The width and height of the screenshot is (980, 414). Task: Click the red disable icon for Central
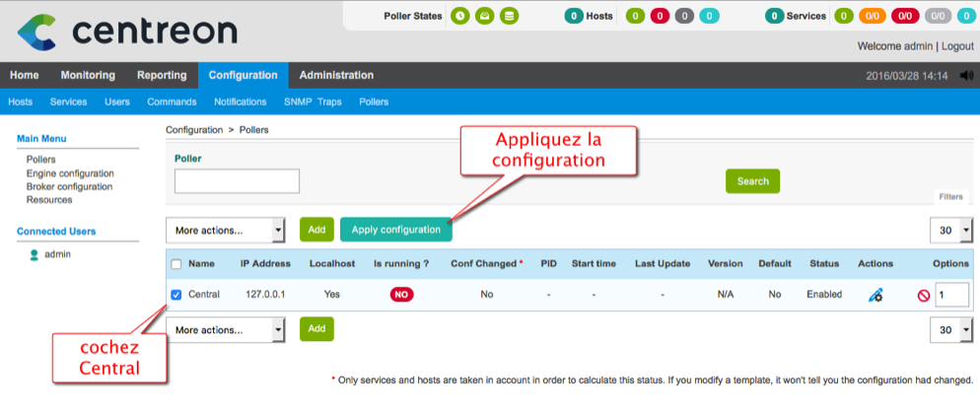coord(924,295)
